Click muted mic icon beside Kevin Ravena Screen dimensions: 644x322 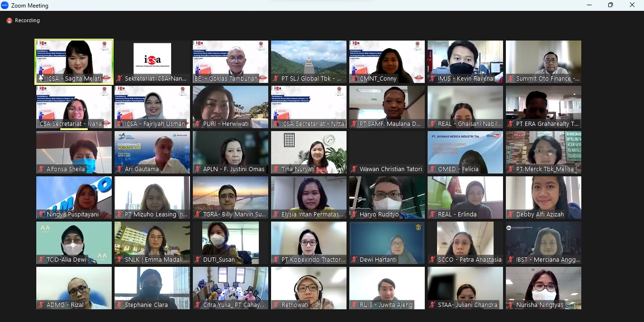point(433,79)
